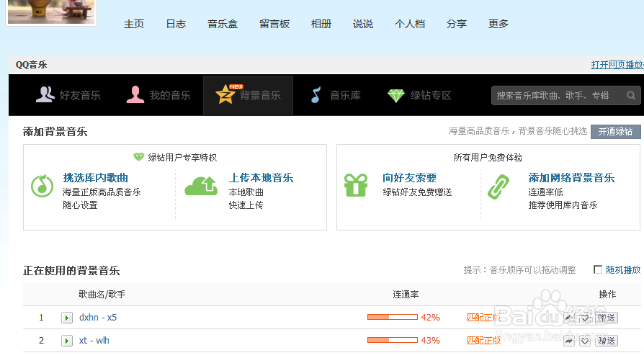Open 音乐盒 in top navigation
This screenshot has width=644, height=358.
pyautogui.click(x=223, y=24)
